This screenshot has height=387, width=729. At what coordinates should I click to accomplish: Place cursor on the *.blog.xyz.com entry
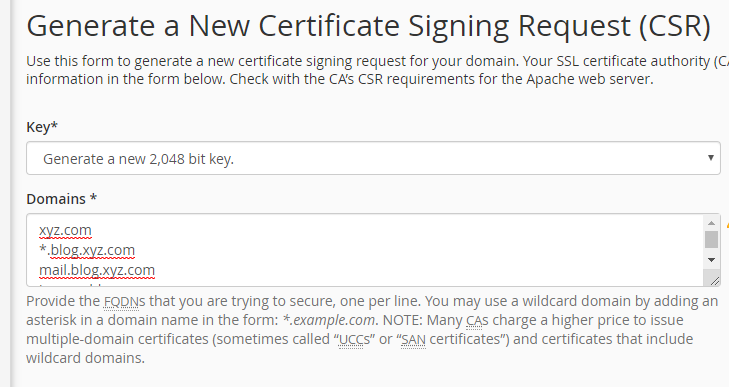click(87, 250)
